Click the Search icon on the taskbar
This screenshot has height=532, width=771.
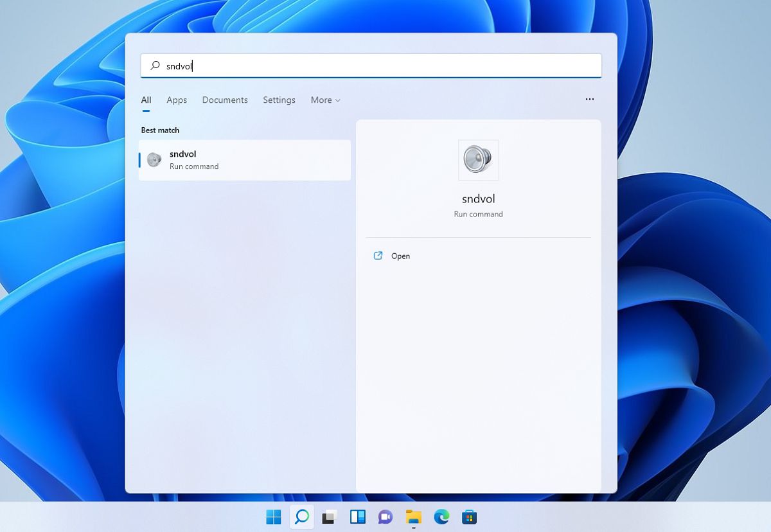click(x=302, y=517)
